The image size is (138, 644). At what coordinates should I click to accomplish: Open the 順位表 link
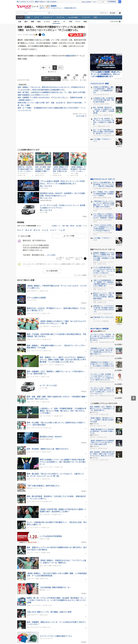point(72,226)
